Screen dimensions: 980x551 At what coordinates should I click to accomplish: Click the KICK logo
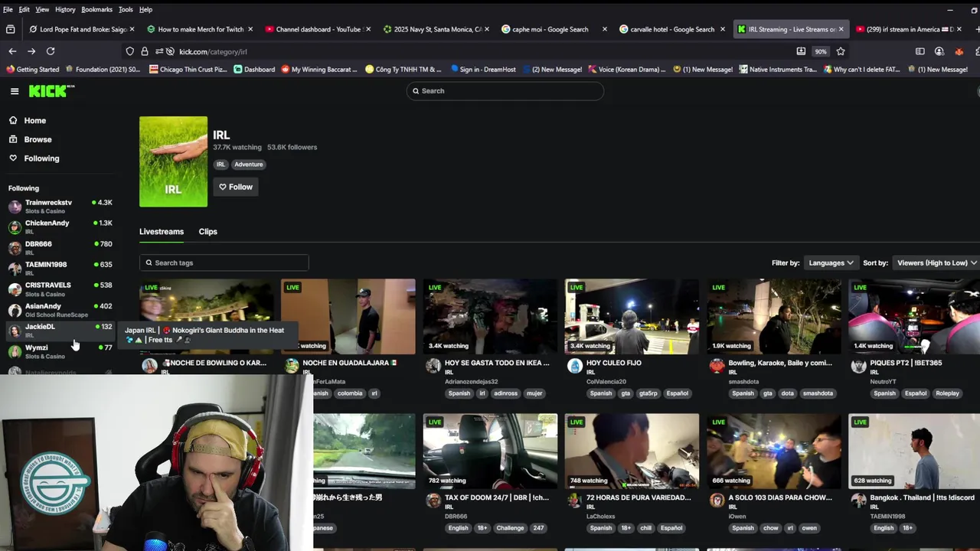tap(51, 91)
